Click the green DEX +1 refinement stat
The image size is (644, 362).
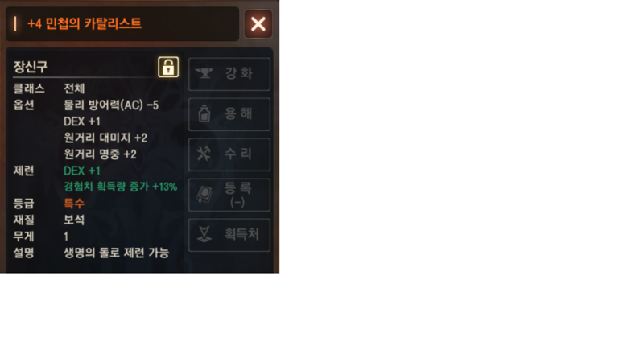click(82, 171)
